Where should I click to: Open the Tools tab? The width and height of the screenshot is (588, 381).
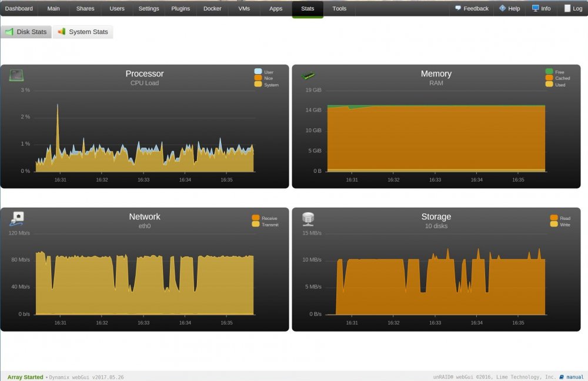tap(339, 8)
